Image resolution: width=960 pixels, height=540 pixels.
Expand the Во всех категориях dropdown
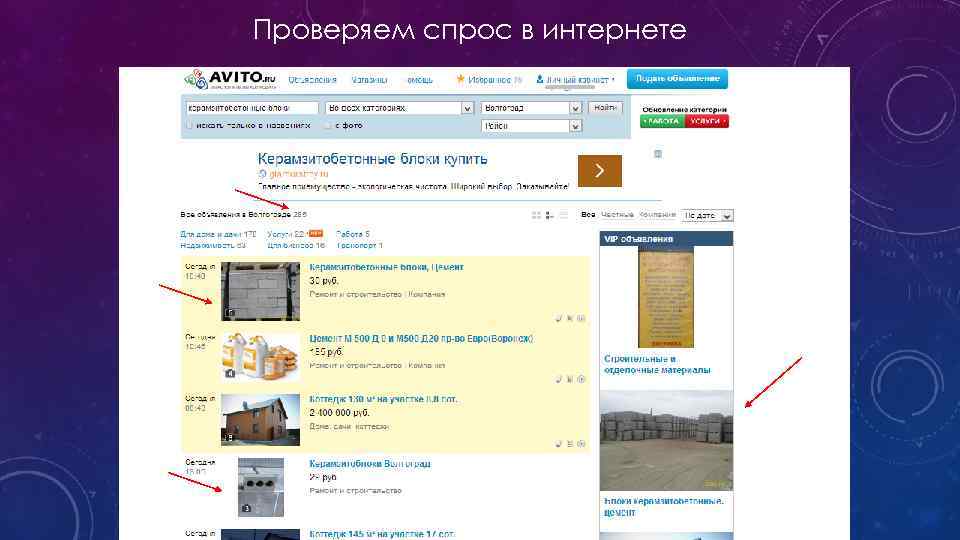(400, 108)
